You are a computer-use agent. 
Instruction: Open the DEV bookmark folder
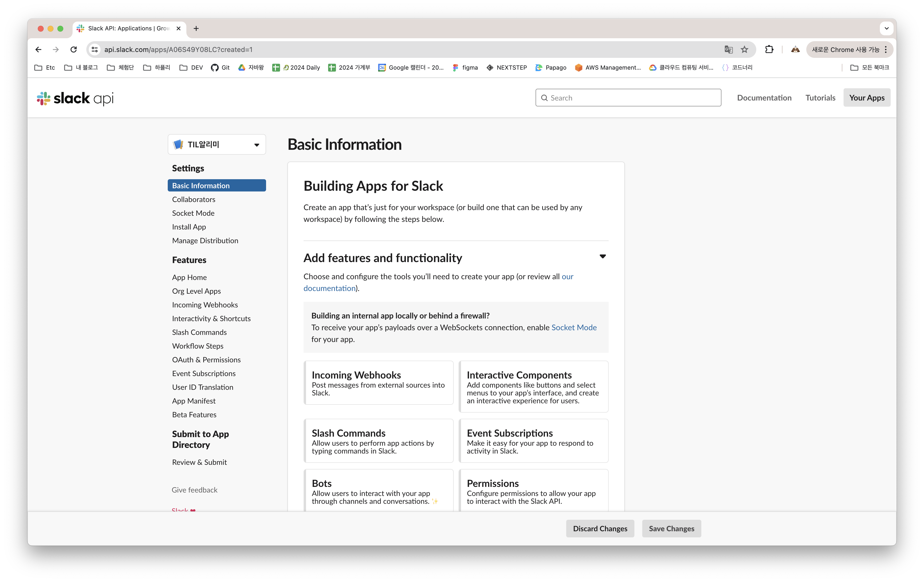tap(191, 67)
